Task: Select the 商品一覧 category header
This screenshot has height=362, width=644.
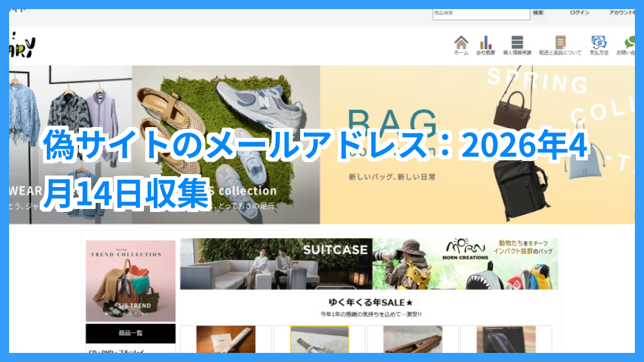Action: [130, 333]
